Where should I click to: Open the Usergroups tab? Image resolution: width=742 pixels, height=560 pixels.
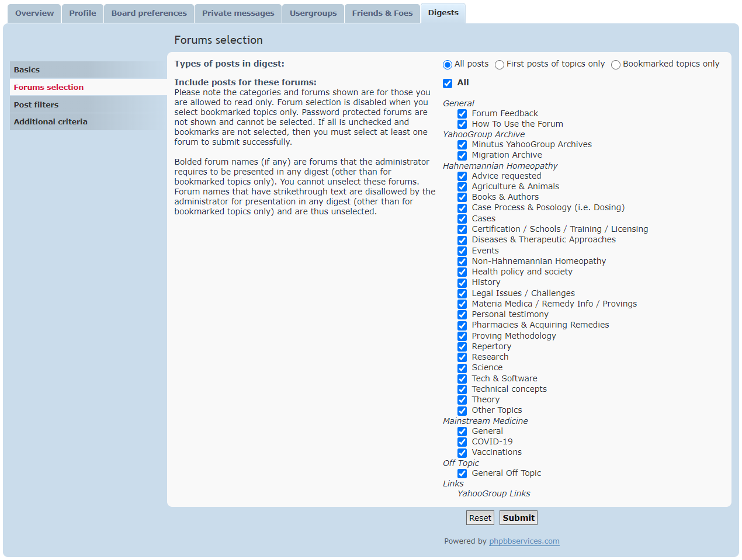(313, 13)
